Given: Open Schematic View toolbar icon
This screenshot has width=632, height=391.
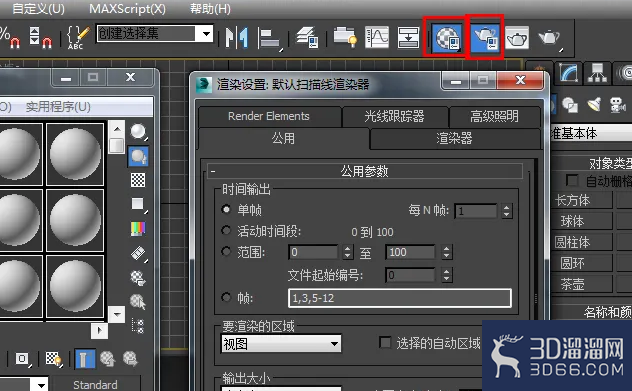Looking at the screenshot, I should [408, 37].
